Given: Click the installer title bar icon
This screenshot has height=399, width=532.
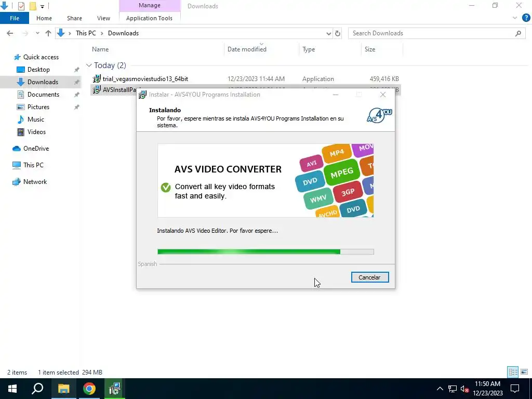Looking at the screenshot, I should [x=142, y=95].
